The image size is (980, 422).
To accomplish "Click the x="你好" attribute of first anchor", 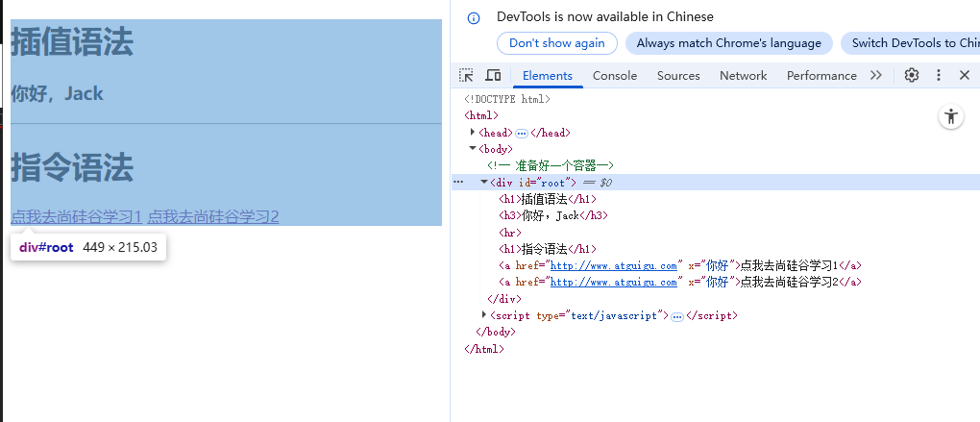I will [x=712, y=265].
